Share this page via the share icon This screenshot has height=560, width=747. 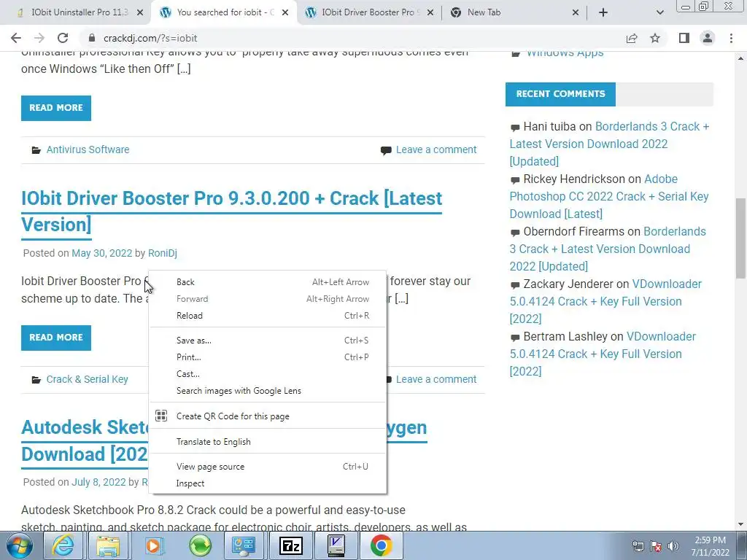[632, 38]
